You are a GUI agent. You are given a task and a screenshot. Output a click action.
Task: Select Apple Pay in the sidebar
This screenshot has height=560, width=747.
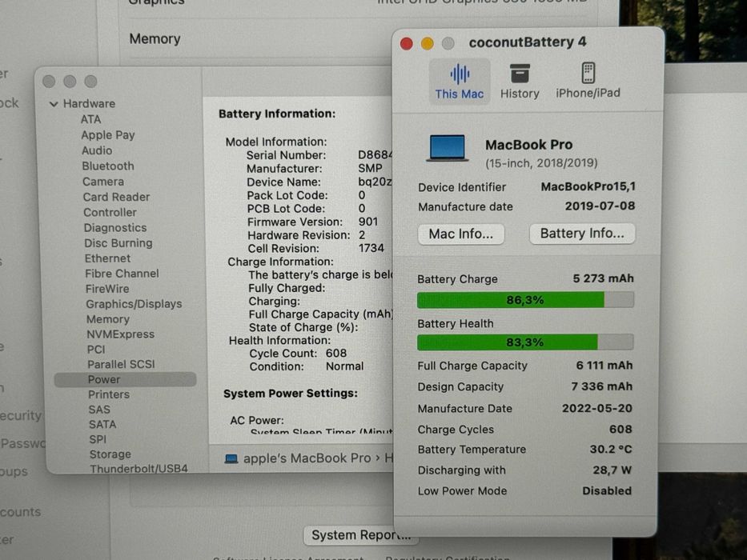pyautogui.click(x=107, y=134)
